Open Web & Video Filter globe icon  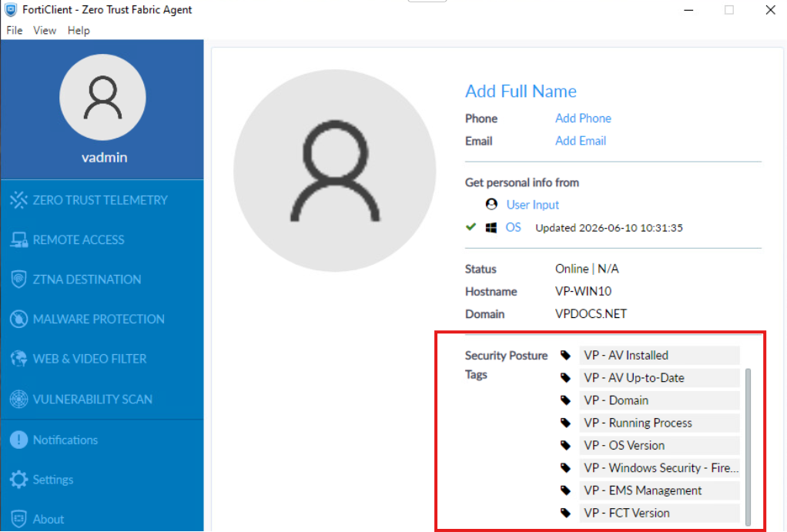[18, 359]
